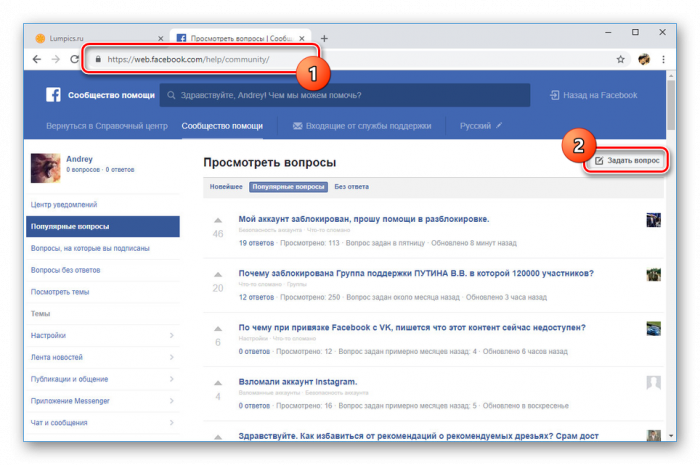Image resolution: width=700 pixels, height=465 pixels.
Task: Go back using the browser back arrow
Action: tap(37, 60)
